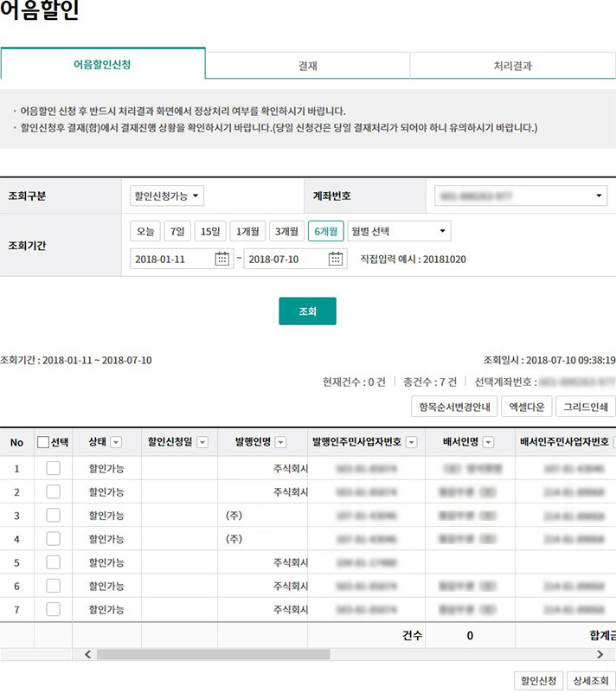Open the 조회구분 할인신청가능 dropdown
The image size is (616, 693).
point(167,196)
